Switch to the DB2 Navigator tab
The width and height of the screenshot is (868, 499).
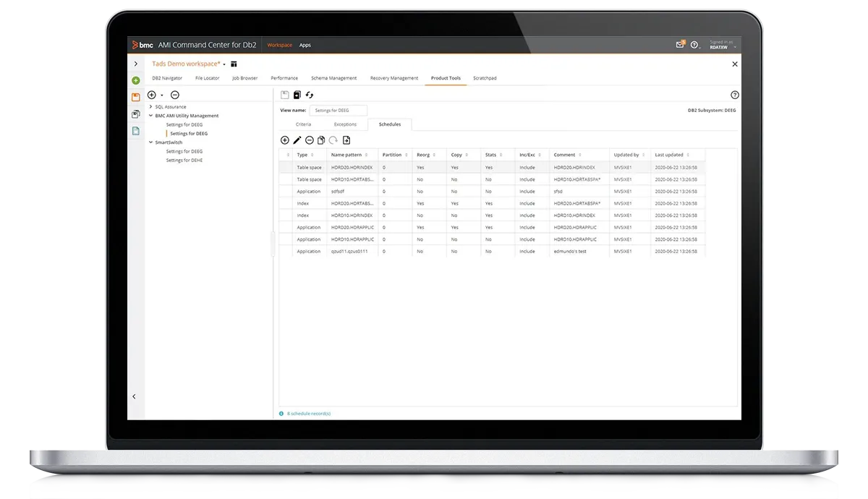(x=167, y=78)
